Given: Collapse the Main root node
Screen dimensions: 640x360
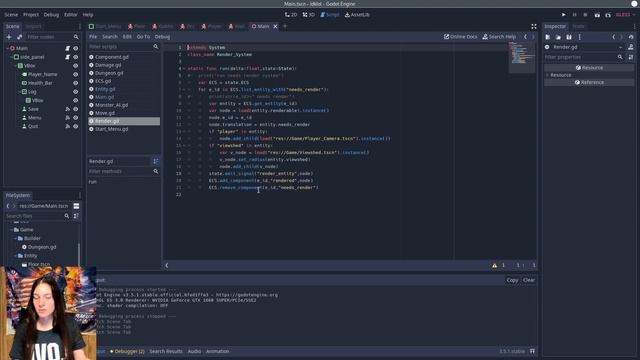Looking at the screenshot, I should pyautogui.click(x=7, y=48).
